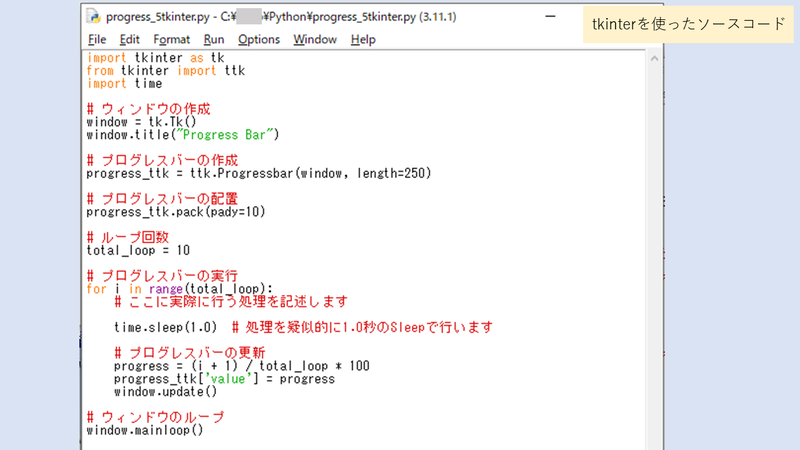This screenshot has width=800, height=450.
Task: Click the line 'progress_ttk.pack(pady=10)'
Action: click(x=176, y=212)
